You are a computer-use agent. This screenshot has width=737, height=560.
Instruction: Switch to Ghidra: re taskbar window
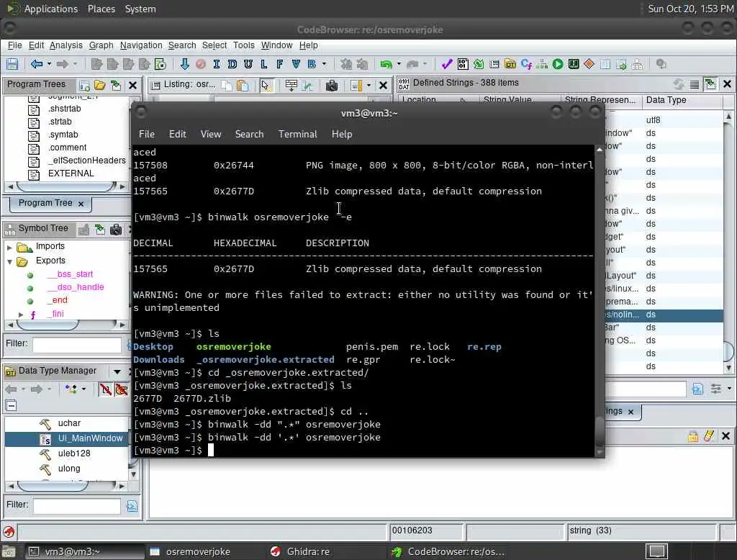[x=308, y=551]
